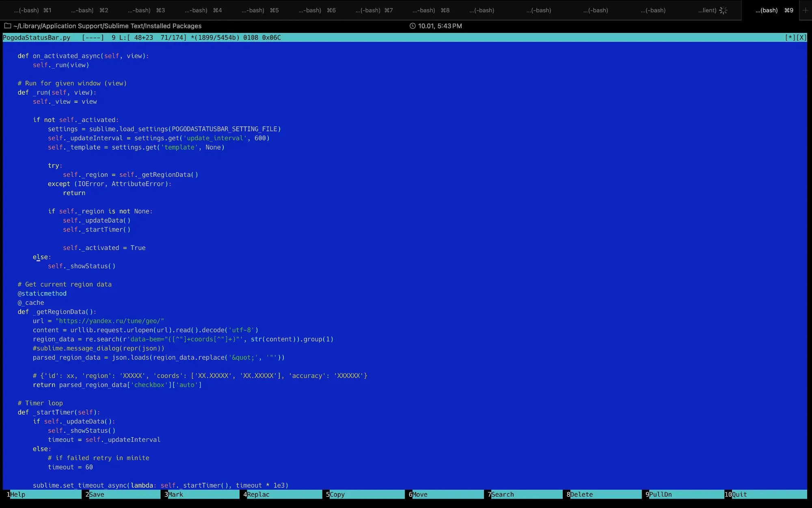This screenshot has height=508, width=812.
Task: Switch to the -bash tab labeled ⌘8
Action: (x=431, y=10)
